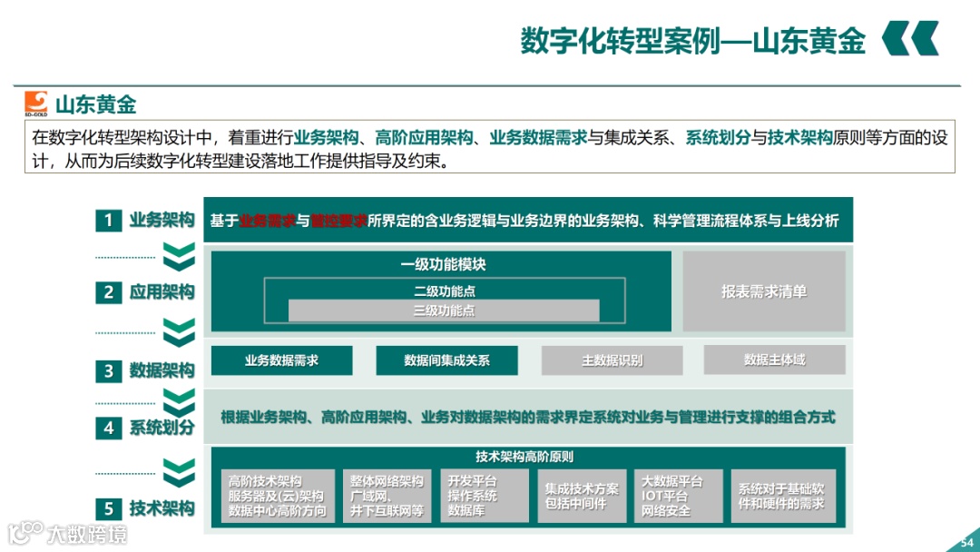Image resolution: width=980 pixels, height=552 pixels.
Task: Click the number 3 badge of 数据架构
Action: pos(108,370)
